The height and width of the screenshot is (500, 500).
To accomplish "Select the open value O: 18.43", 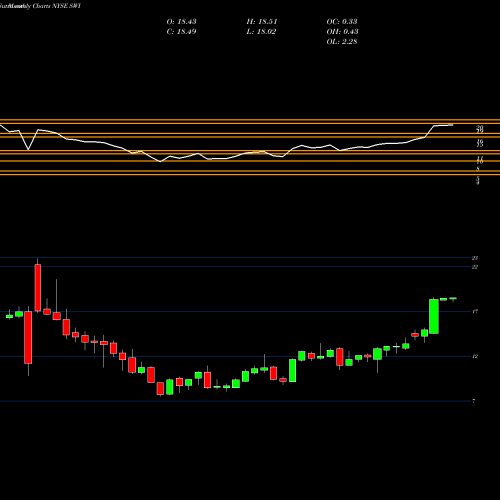I will 181,22.
